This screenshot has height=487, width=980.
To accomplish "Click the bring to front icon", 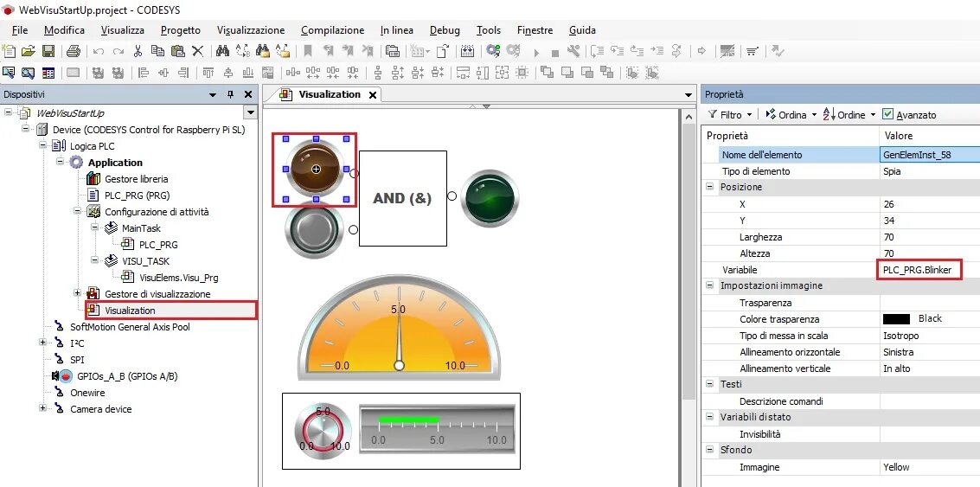I will click(x=548, y=73).
